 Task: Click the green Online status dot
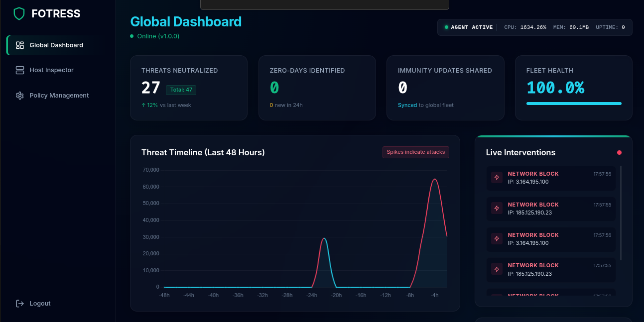(132, 36)
